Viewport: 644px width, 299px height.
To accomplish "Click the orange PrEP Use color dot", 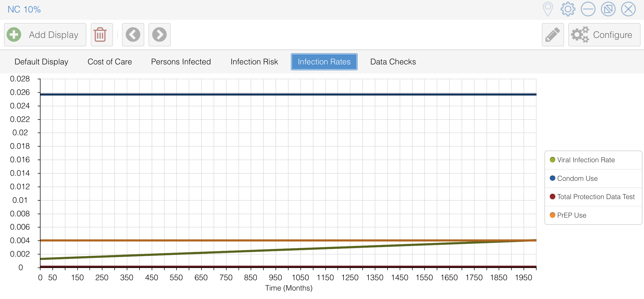I will pos(552,215).
